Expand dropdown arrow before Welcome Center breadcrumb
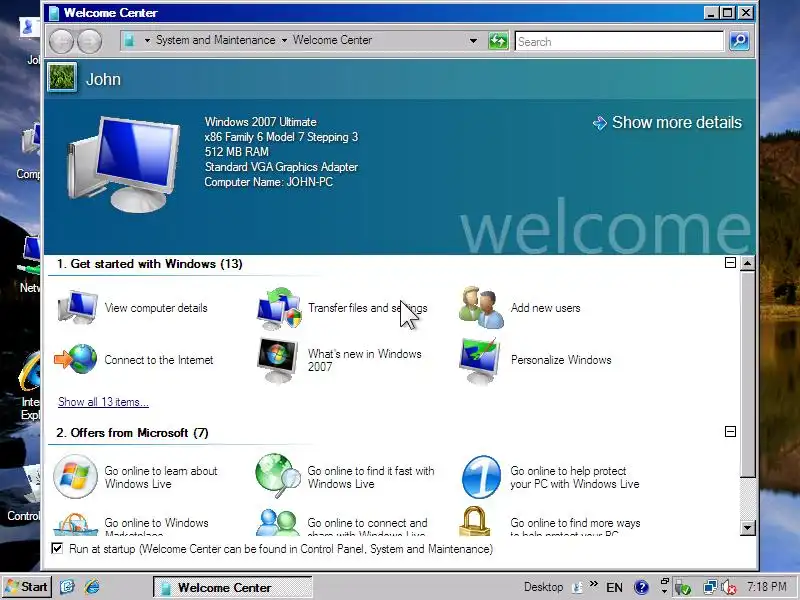 click(284, 40)
